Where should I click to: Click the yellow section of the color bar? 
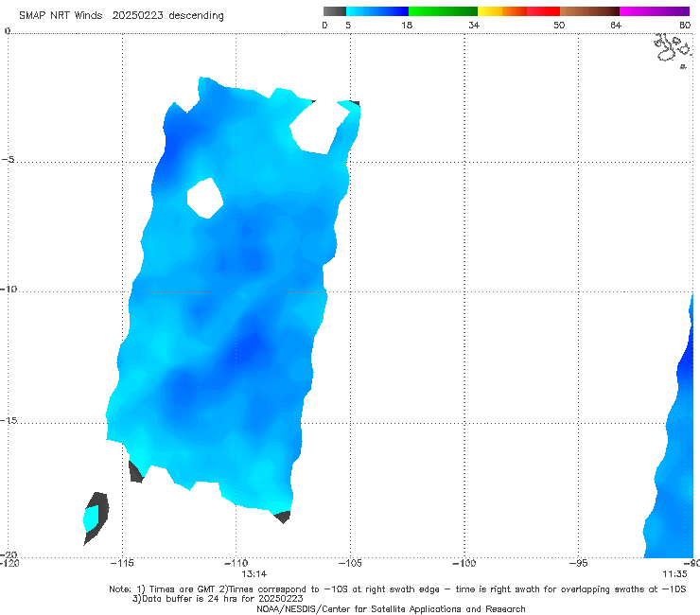coord(490,11)
